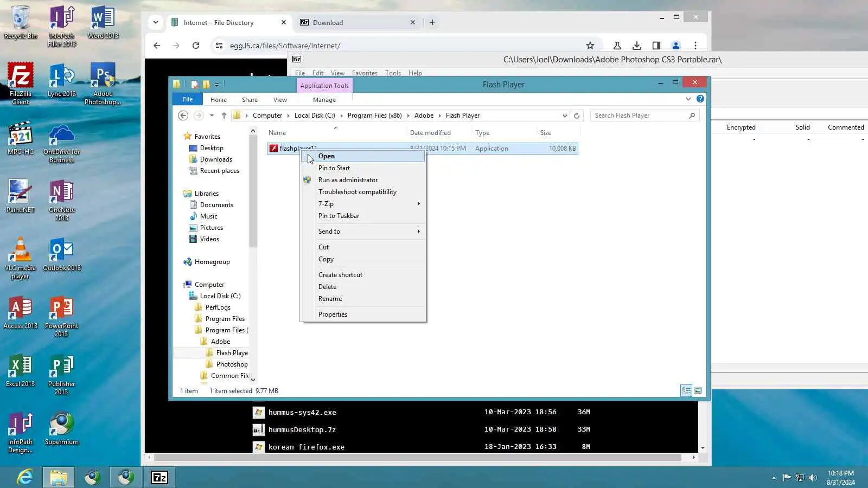Select Rename in the context menu
The width and height of the screenshot is (868, 488).
click(363, 299)
